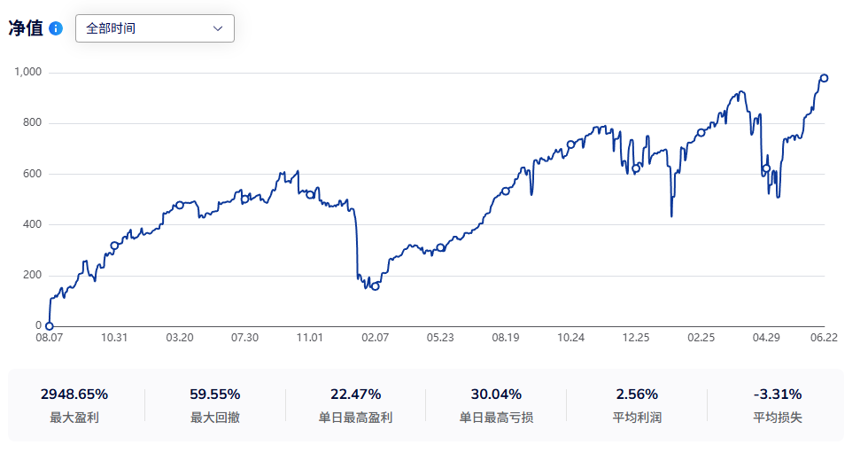
Task: Click the 净值 heading text
Action: tap(26, 28)
